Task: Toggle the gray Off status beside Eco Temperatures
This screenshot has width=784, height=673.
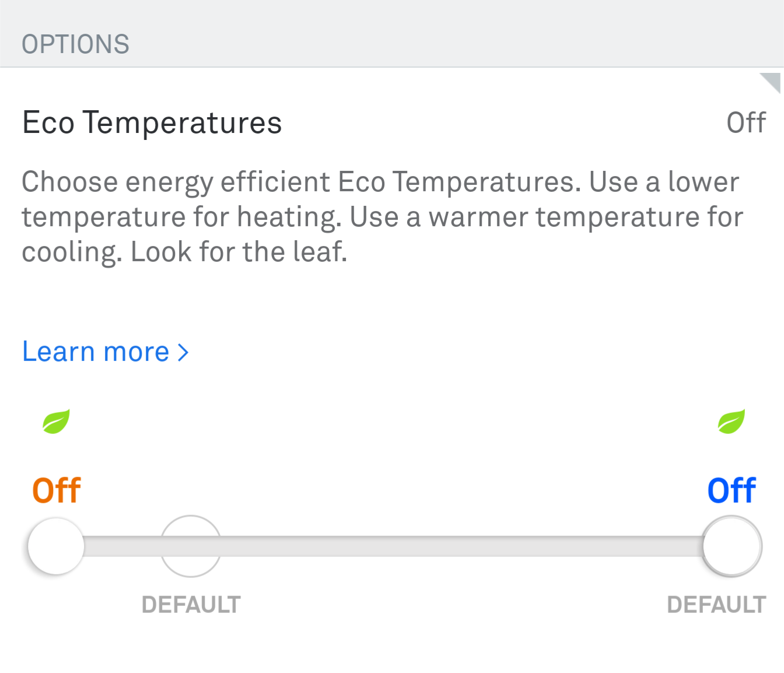Action: coord(745,123)
